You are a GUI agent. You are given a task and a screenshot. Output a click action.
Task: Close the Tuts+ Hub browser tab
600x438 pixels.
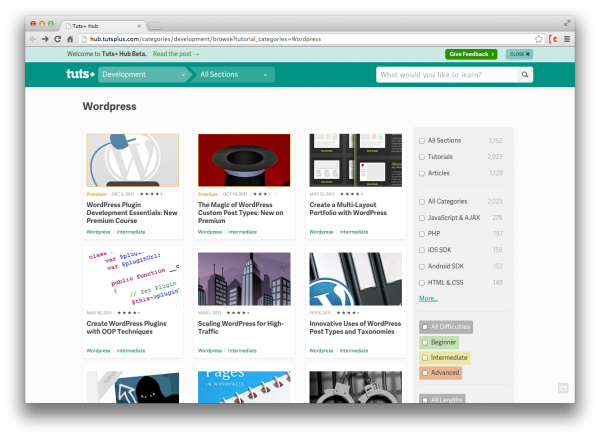click(139, 26)
